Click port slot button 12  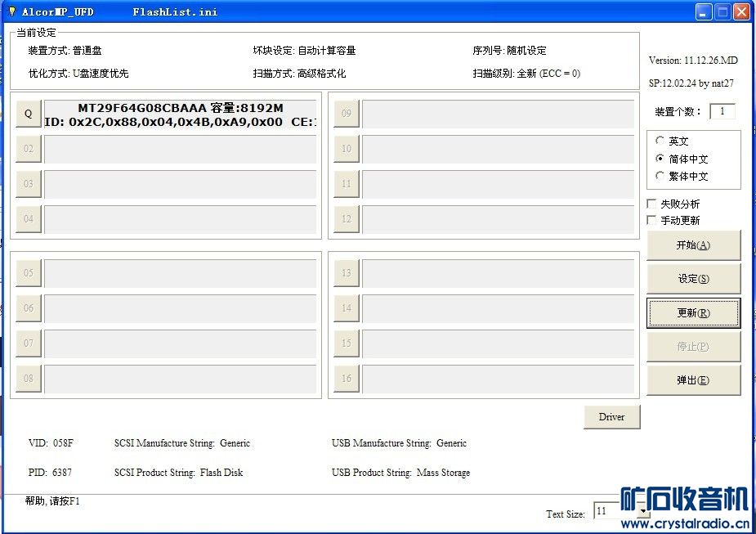pyautogui.click(x=347, y=219)
